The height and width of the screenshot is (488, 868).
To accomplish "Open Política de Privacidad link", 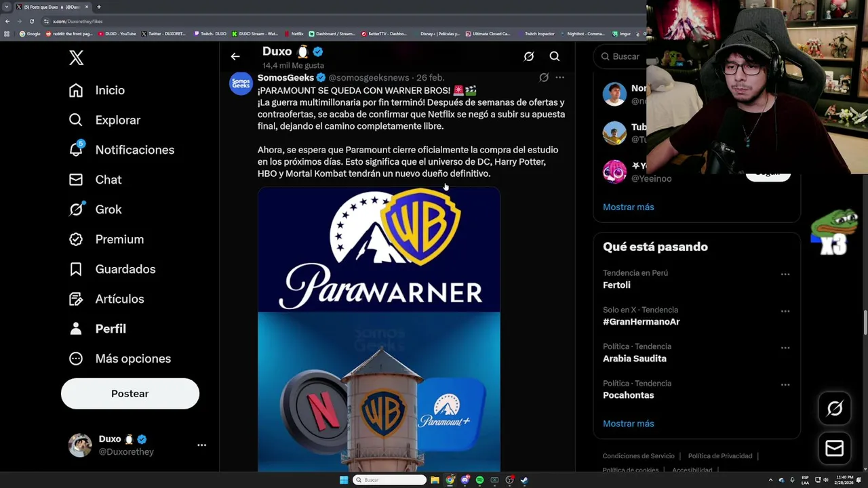I will pos(720,456).
